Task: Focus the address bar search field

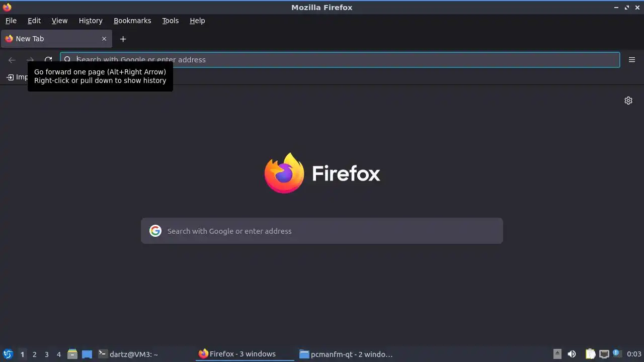Action: [x=340, y=60]
